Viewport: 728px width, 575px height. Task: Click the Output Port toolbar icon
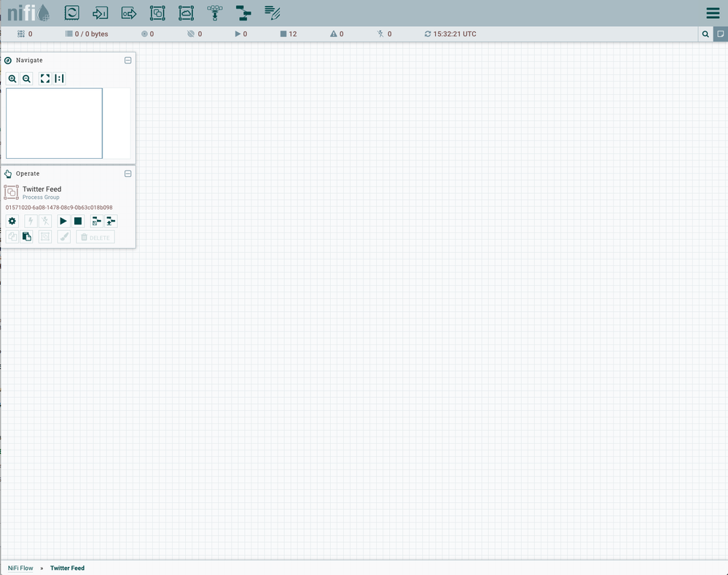pos(129,12)
